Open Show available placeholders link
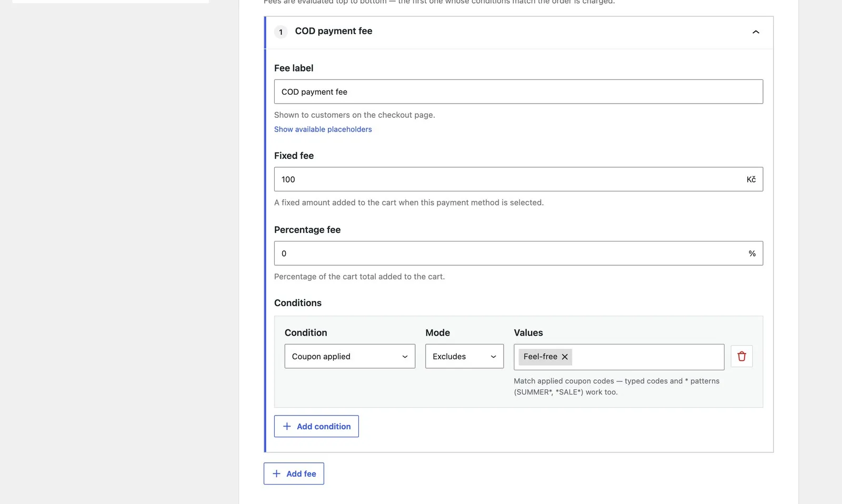Image resolution: width=842 pixels, height=504 pixels. pos(323,129)
